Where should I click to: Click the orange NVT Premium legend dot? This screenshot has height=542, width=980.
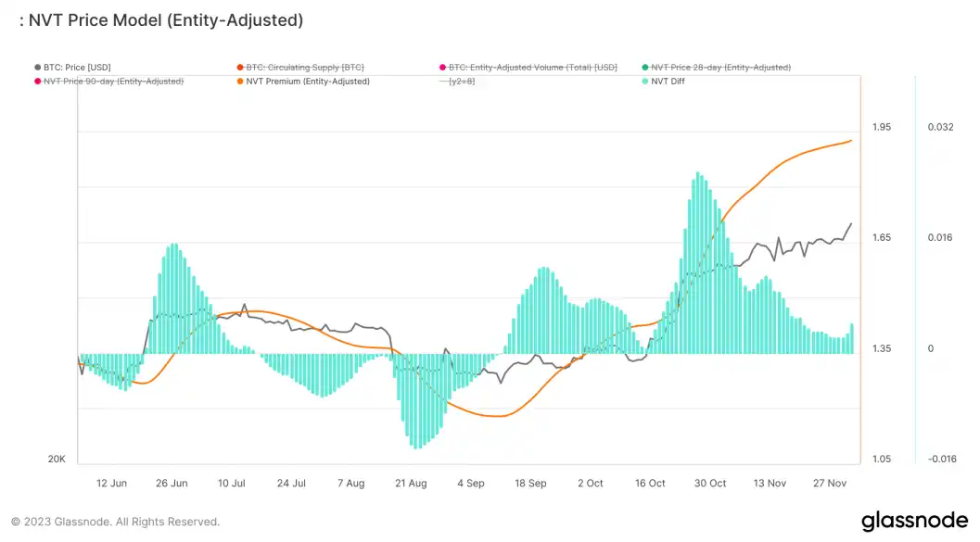[x=239, y=82]
